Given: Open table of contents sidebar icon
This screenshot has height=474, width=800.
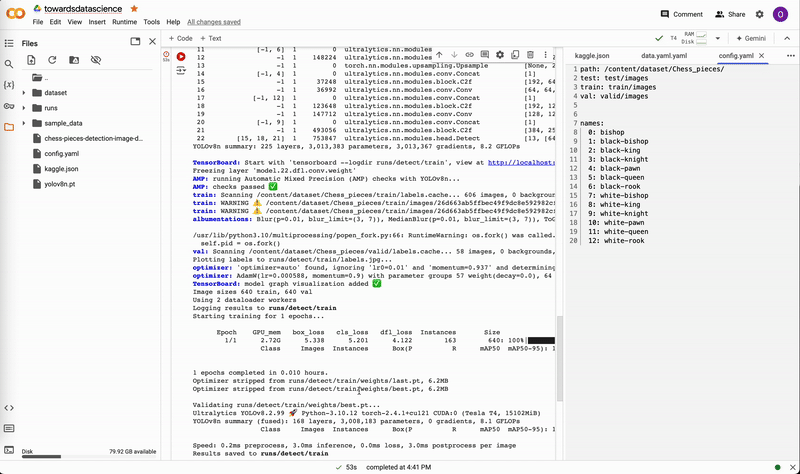Looking at the screenshot, I should point(9,43).
